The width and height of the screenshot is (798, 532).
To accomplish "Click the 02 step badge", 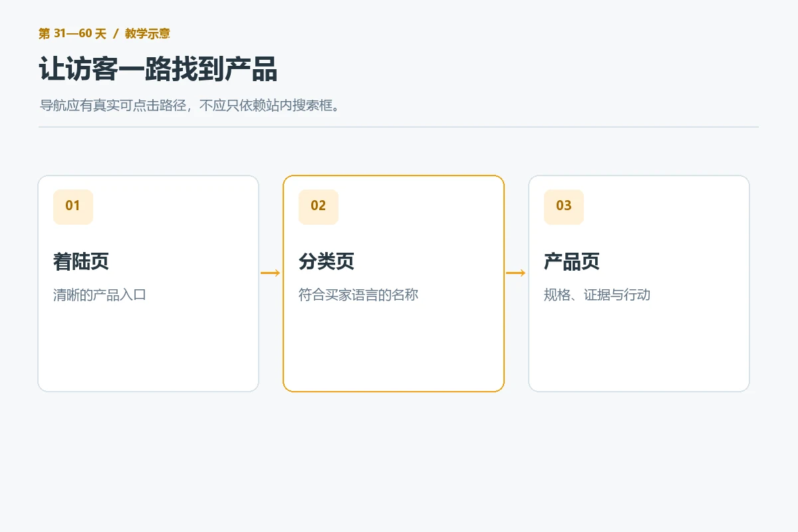I will 319,207.
